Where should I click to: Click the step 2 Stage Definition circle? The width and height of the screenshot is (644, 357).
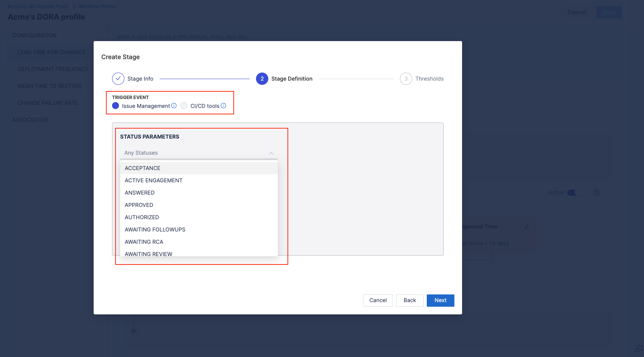tap(262, 79)
